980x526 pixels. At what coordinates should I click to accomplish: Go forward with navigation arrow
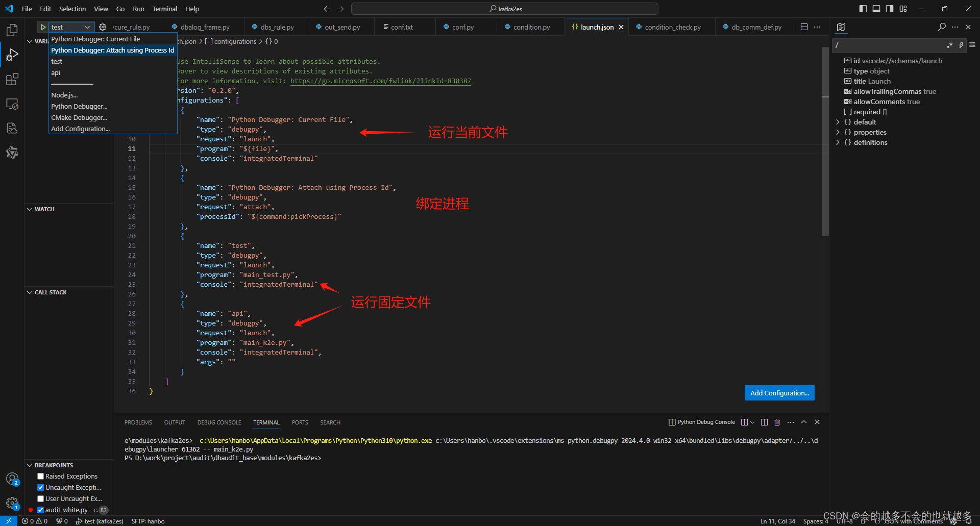point(340,9)
